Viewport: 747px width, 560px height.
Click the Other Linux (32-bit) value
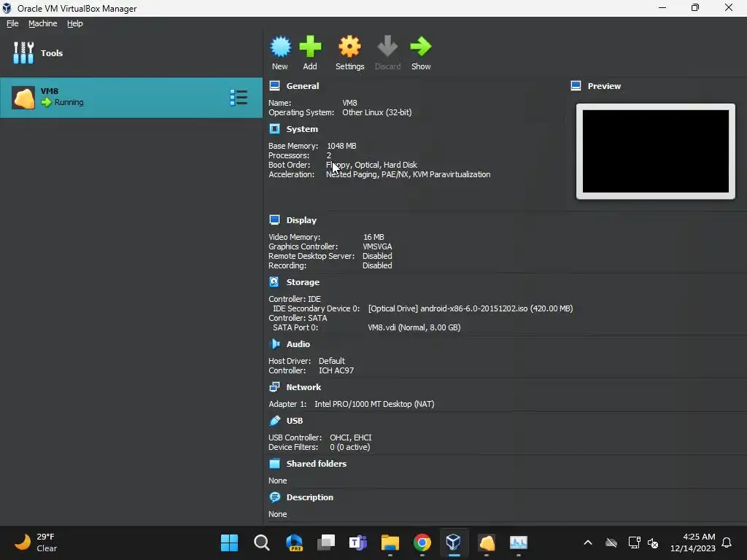[x=377, y=112]
